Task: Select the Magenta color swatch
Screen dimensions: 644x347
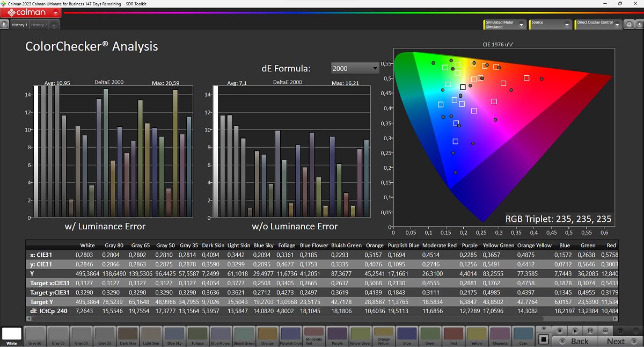Action: 500,335
